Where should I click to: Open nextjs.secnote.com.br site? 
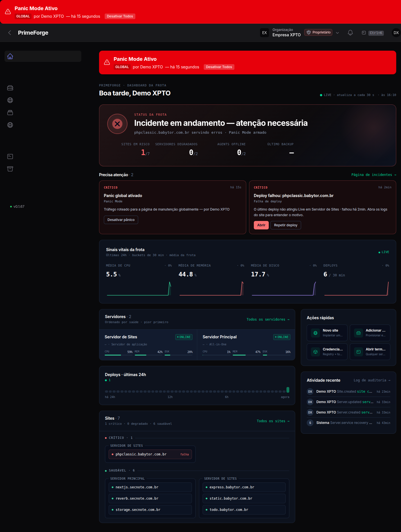pos(150,487)
